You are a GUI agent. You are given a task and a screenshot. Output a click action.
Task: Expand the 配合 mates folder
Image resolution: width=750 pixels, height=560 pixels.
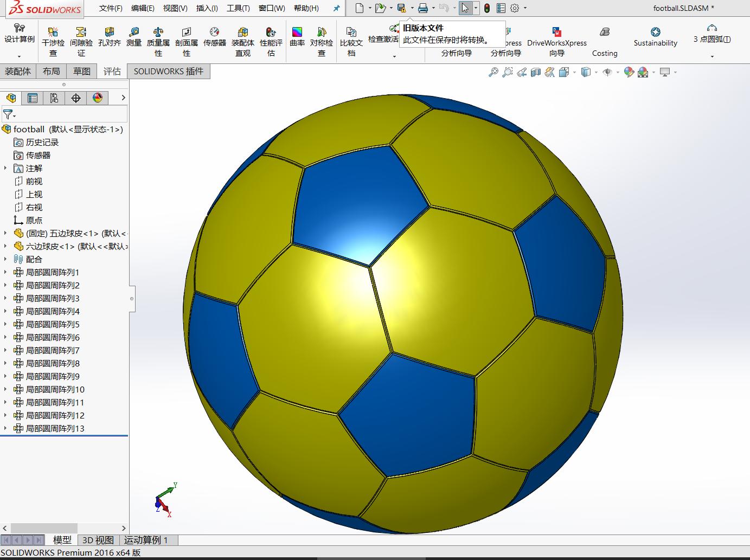coord(4,259)
